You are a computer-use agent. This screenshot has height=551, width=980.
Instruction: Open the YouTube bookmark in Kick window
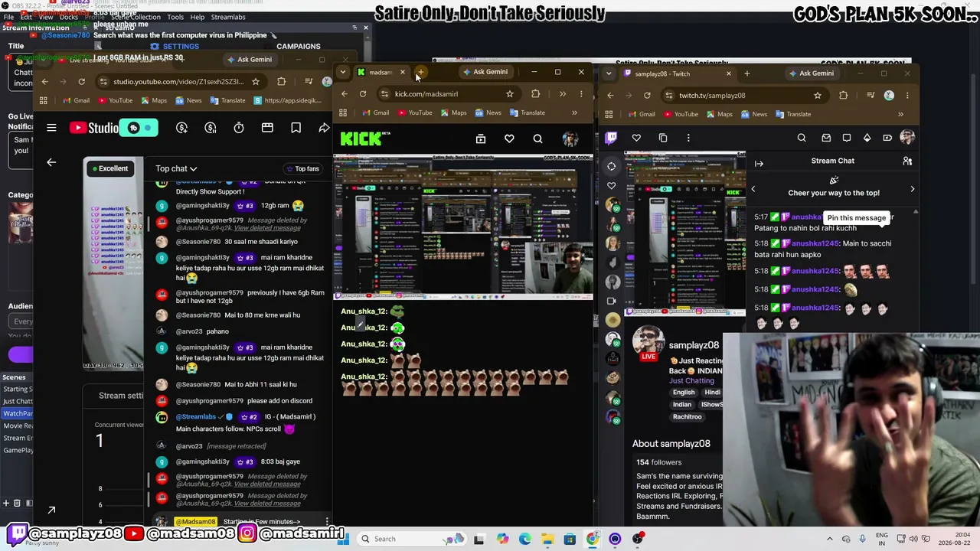[414, 113]
